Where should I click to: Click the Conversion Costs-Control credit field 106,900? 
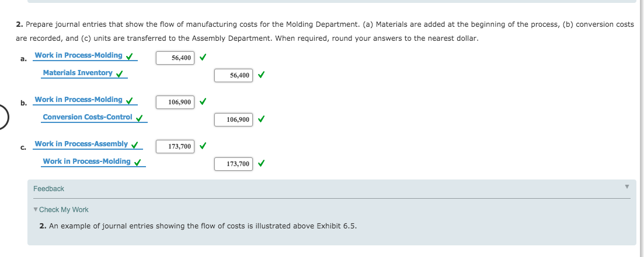(x=234, y=119)
